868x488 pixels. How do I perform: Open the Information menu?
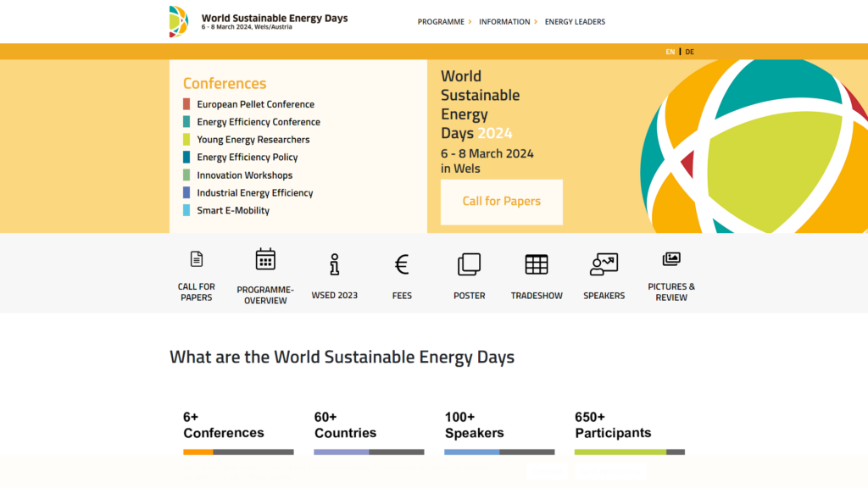[x=504, y=21]
